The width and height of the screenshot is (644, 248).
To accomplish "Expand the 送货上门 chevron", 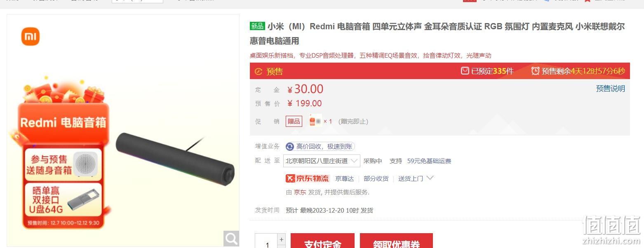I will [x=430, y=178].
